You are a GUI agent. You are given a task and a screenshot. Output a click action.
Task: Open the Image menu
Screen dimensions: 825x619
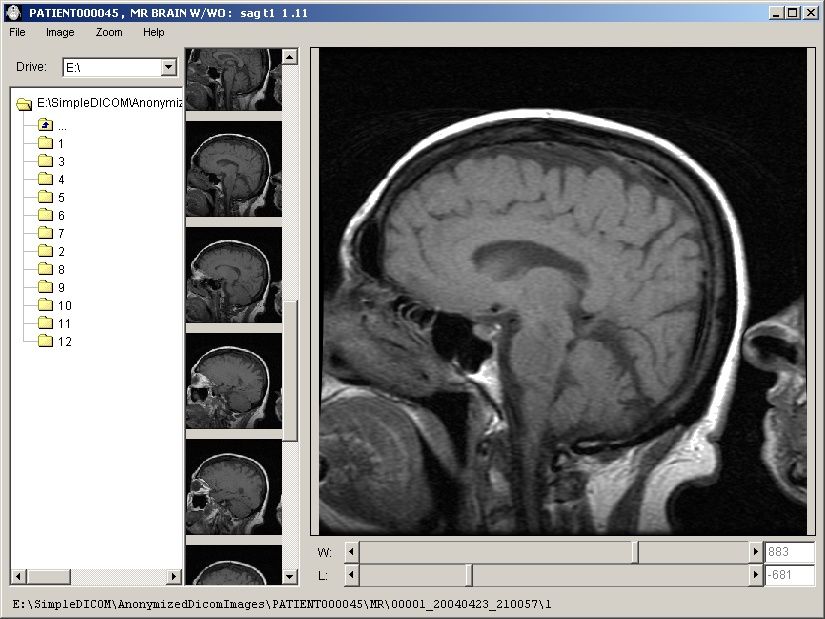point(60,33)
